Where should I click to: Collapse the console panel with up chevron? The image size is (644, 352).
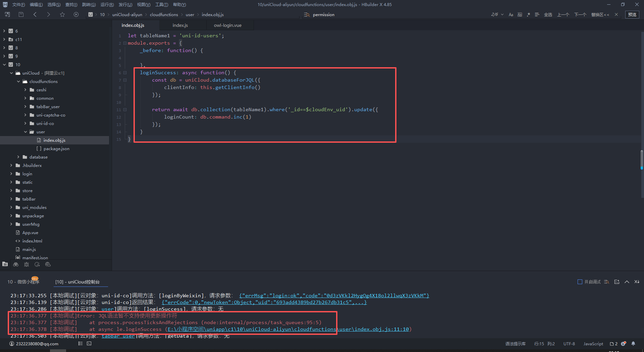coord(627,282)
